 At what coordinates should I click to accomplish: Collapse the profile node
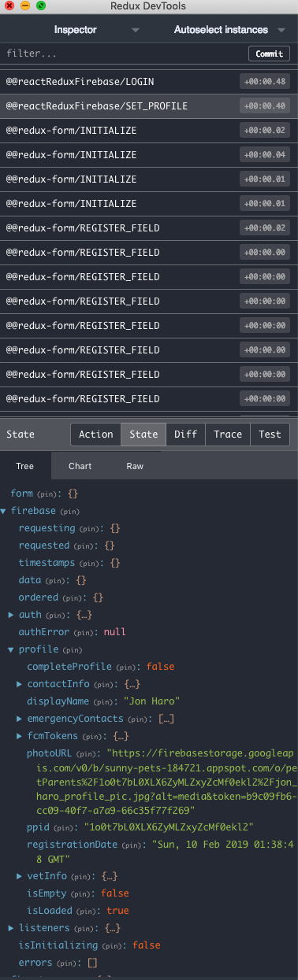tap(11, 649)
